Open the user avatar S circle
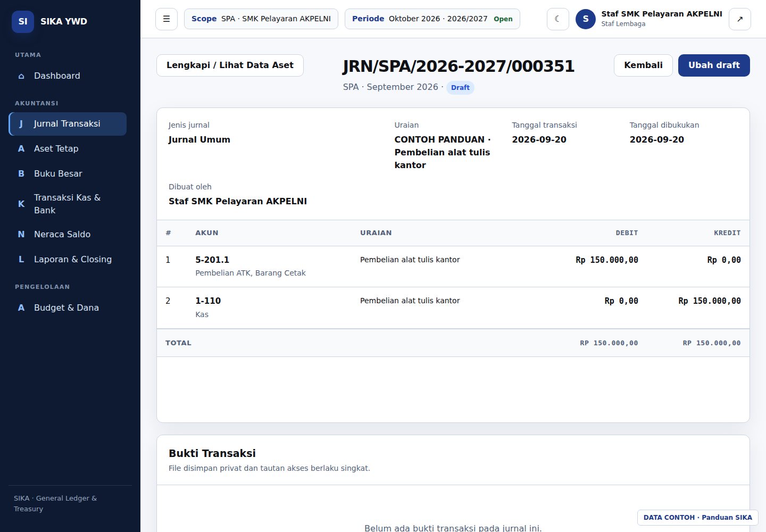 coord(586,19)
